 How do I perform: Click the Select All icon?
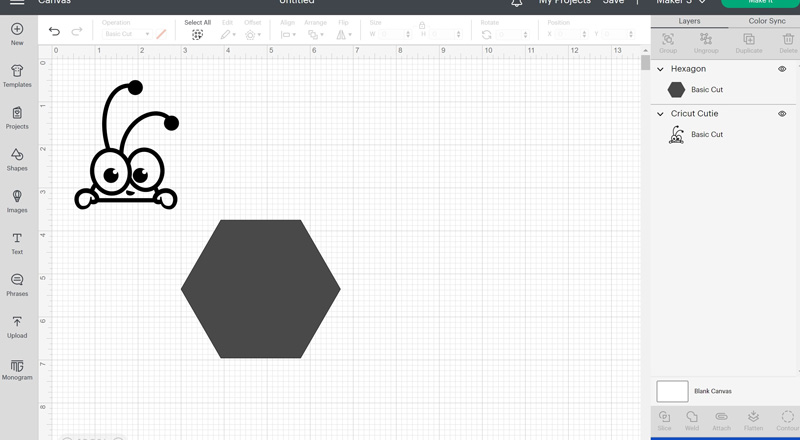[197, 35]
